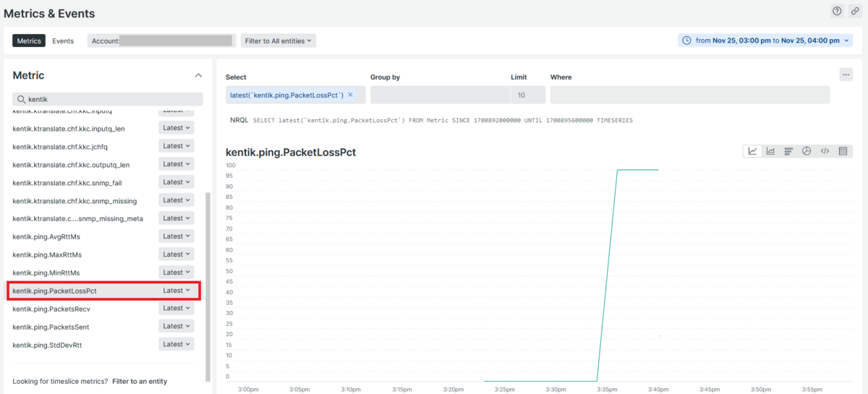This screenshot has height=394, width=868.
Task: Select metric kentik.ktranslate.chf.kkc.snmp_missing
Action: [x=75, y=201]
